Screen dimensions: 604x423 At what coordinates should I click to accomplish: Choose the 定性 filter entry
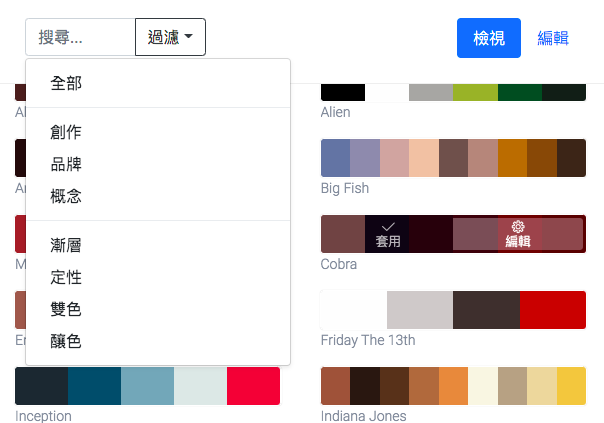(x=66, y=277)
